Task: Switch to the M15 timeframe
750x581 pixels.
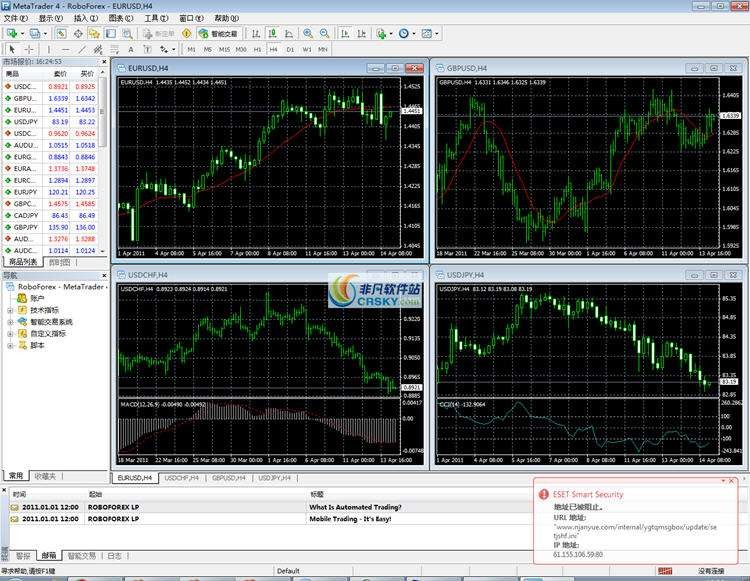Action: click(x=224, y=49)
